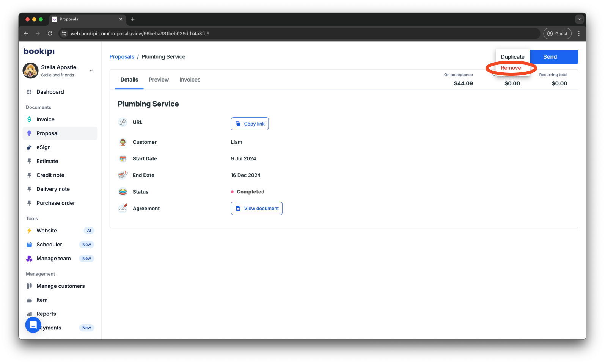Click the Website lightning bolt icon
Screen dimensions: 605x364
click(29, 231)
